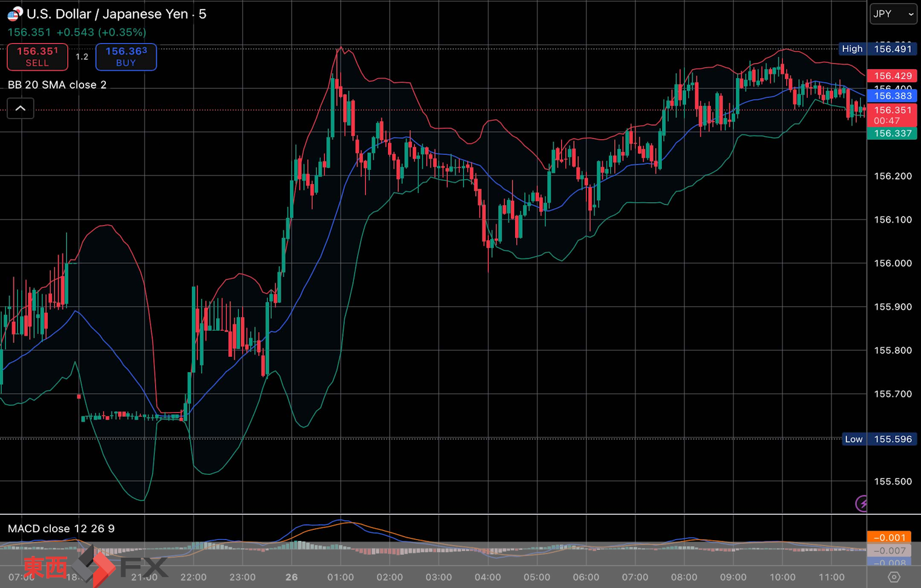The height and width of the screenshot is (588, 921).
Task: Click current price 156.351 countdown label
Action: point(893,115)
